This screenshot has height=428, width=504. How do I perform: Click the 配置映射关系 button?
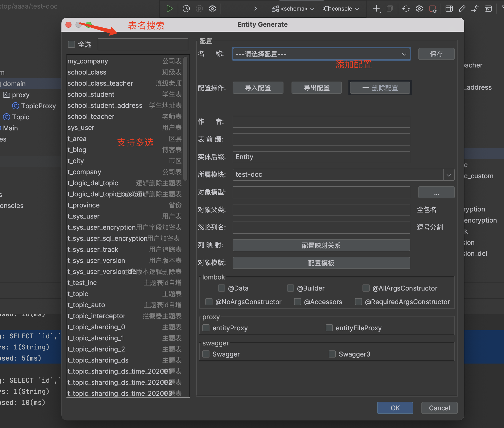[x=321, y=245]
